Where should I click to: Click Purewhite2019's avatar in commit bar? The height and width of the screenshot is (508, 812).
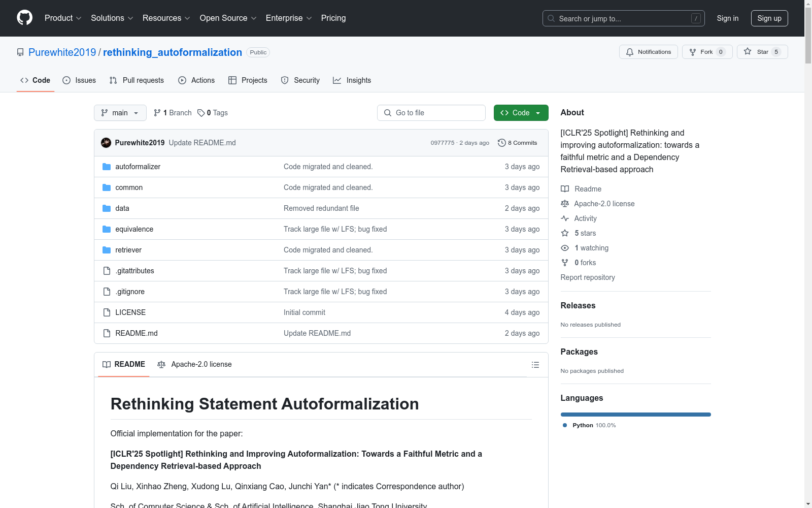(106, 143)
